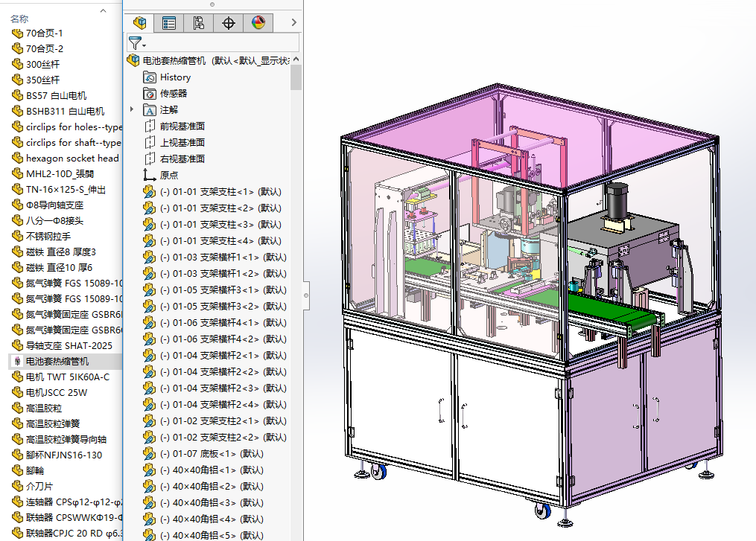Select part icon of 01-05 支架横杆3<2>

point(150,307)
